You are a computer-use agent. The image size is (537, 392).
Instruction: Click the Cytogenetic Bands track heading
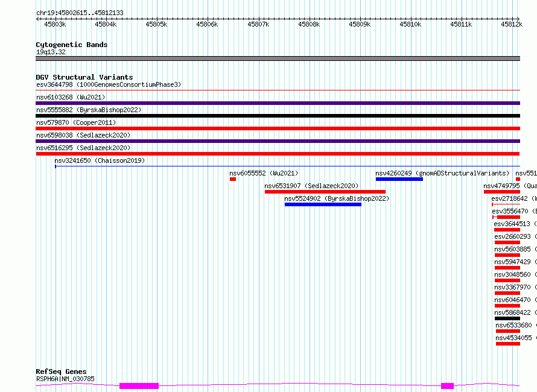[x=72, y=45]
